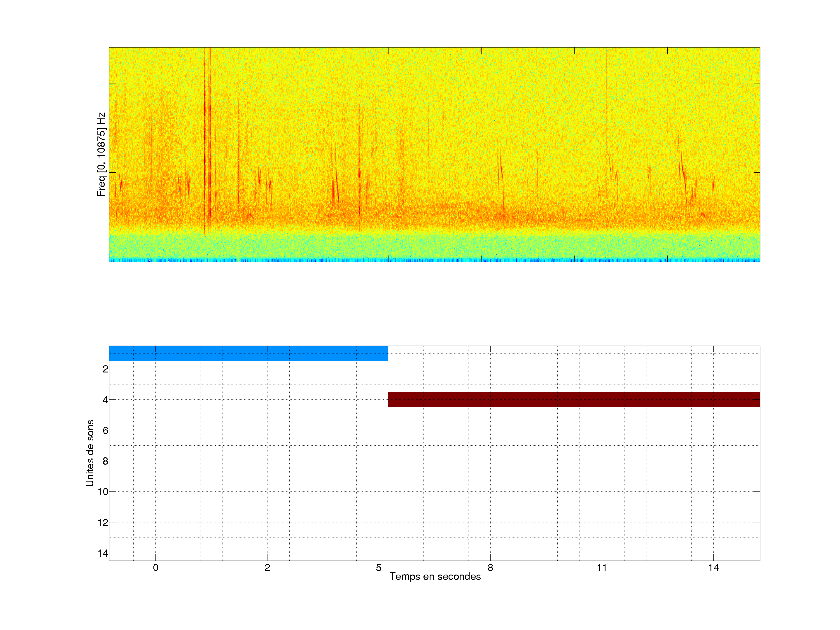
Task: Click the dark red sound unit bar
Action: [574, 399]
